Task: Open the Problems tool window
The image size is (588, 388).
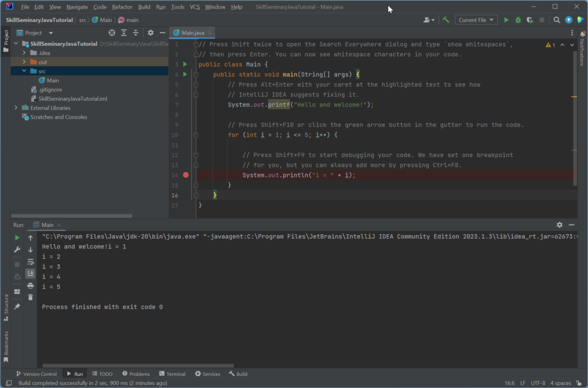Action: (136, 374)
